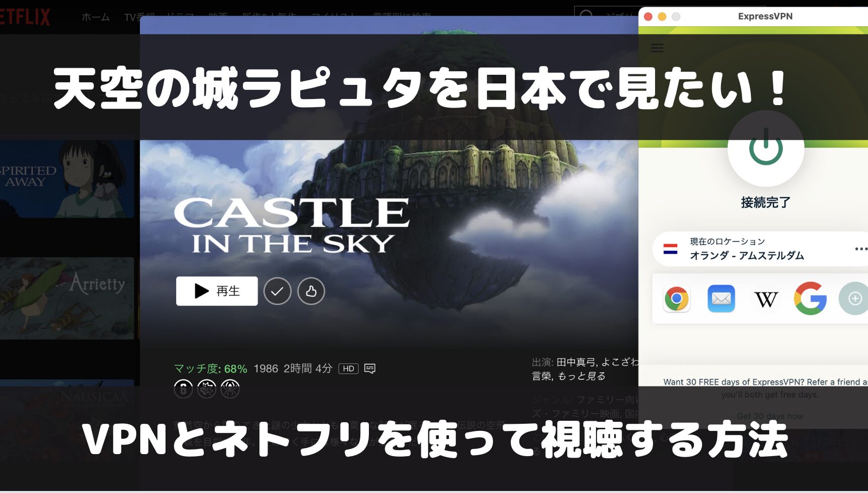
Task: Open the Spirited Away thumbnail
Action: tap(67, 179)
